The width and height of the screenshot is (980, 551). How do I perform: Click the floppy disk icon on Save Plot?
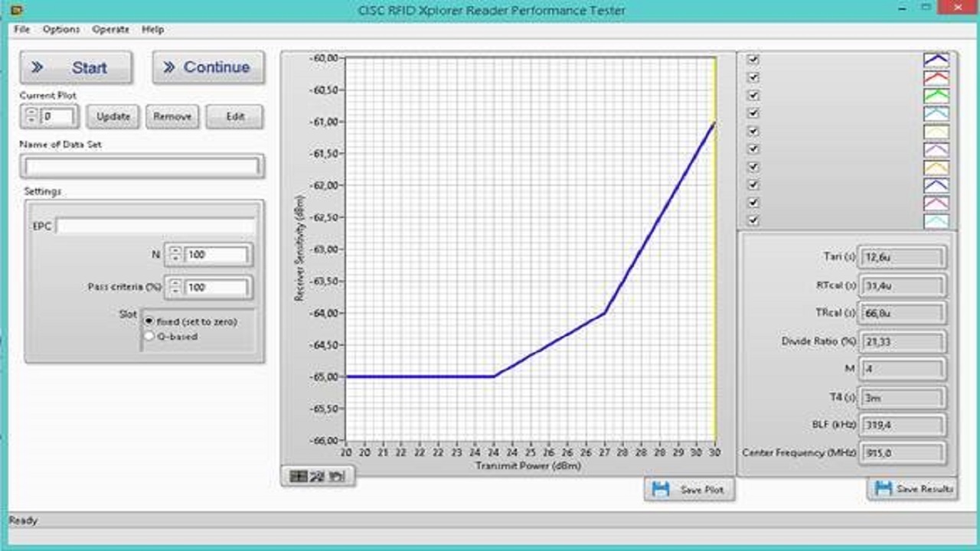661,490
